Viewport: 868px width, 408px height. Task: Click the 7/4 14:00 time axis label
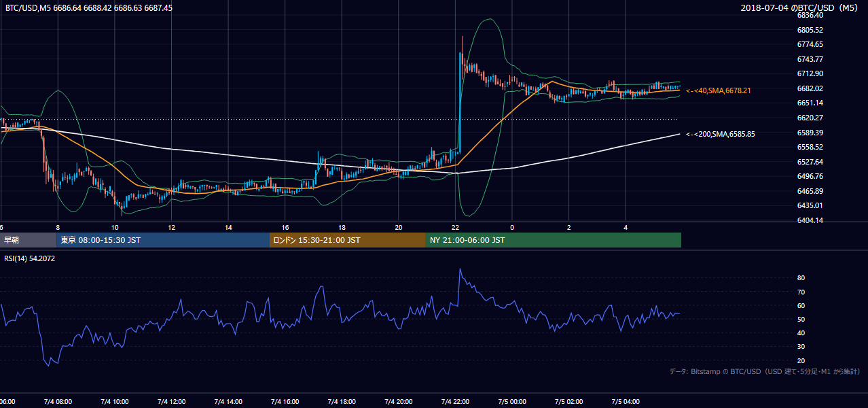[228, 402]
